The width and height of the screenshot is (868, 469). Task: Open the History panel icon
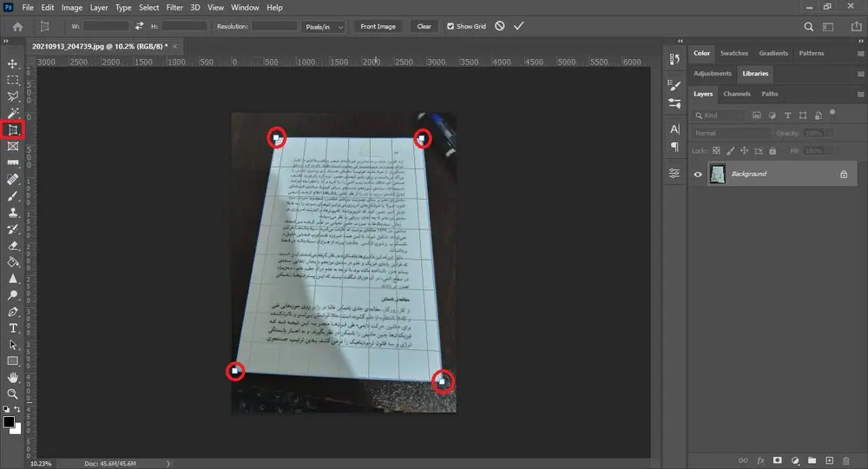[x=674, y=59]
